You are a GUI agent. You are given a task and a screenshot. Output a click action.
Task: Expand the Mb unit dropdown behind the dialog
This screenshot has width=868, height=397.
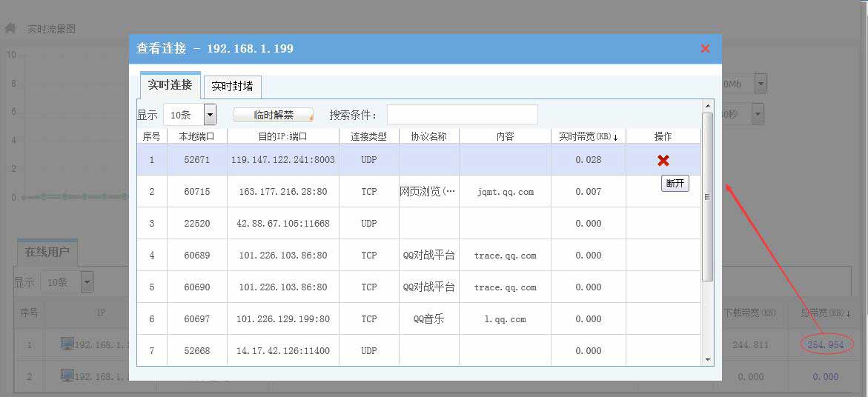point(761,84)
